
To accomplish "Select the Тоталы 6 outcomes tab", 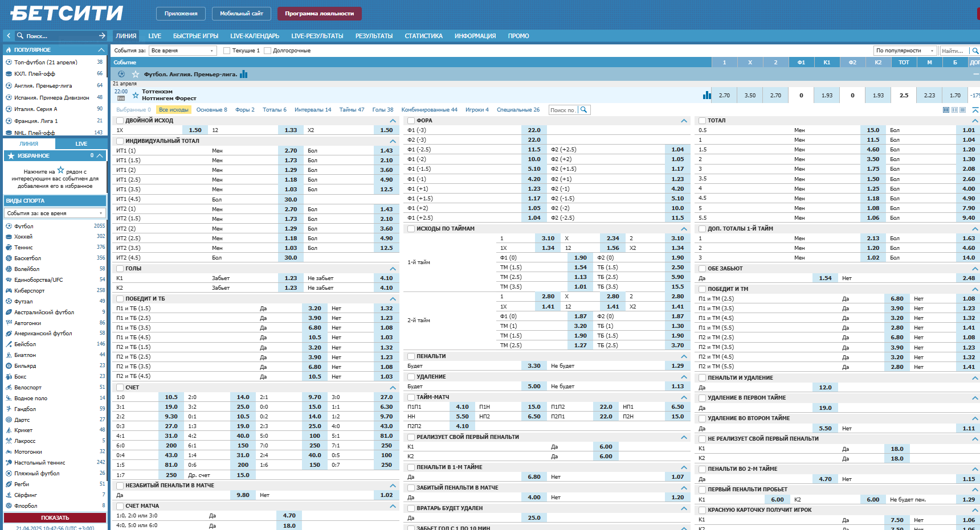I will click(x=275, y=110).
